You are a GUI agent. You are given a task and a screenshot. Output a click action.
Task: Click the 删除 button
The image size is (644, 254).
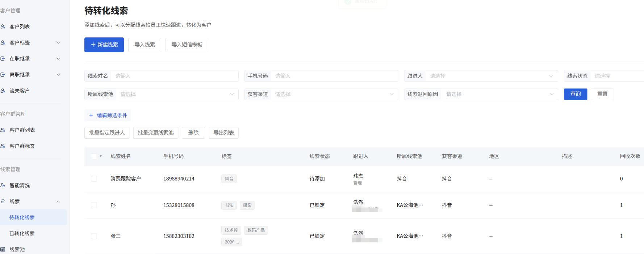193,133
